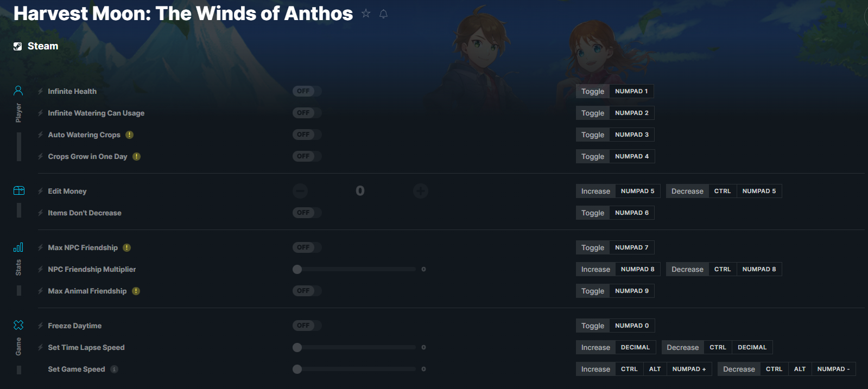Toggle Infinite Health on
868x389 pixels.
pos(307,91)
